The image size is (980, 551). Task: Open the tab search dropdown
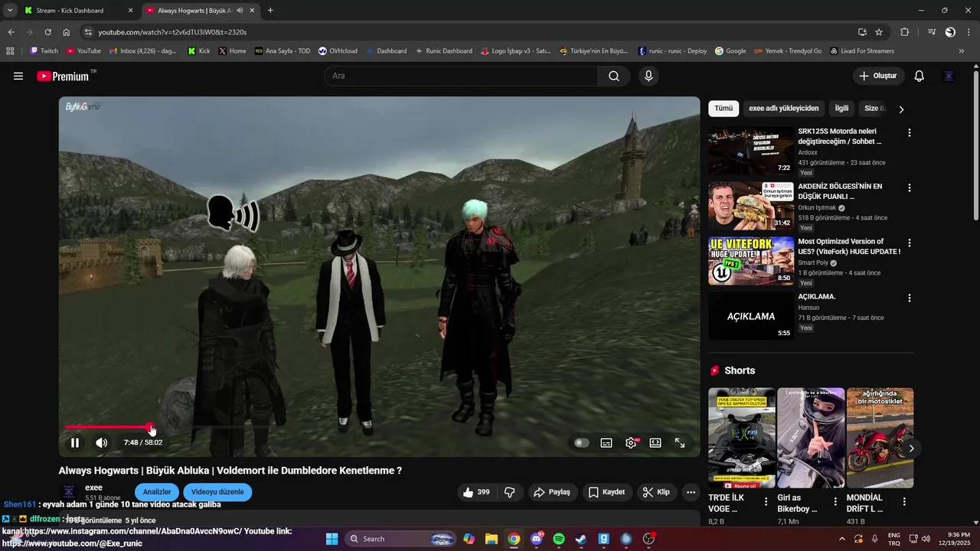coord(10,11)
